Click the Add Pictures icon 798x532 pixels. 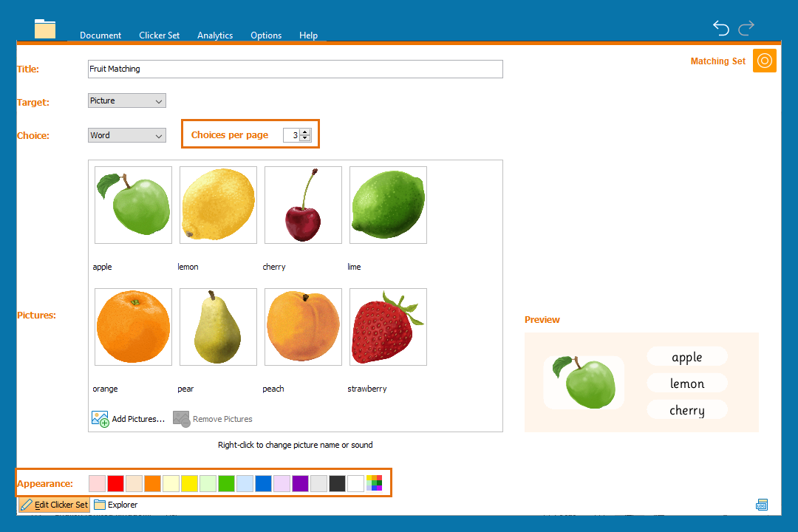[x=100, y=418]
